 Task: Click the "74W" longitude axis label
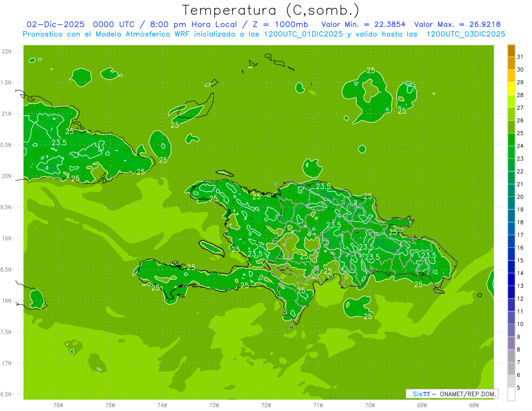[162, 405]
